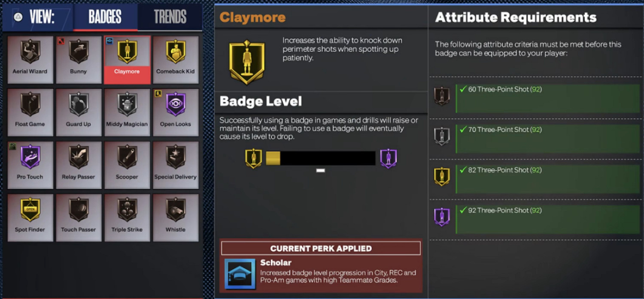Pick the Whistle badge tile
Viewport: 644px width, 299px height.
coord(176,218)
